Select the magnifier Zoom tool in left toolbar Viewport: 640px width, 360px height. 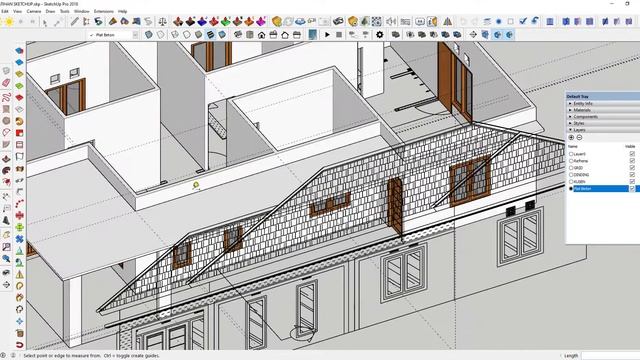click(6, 258)
